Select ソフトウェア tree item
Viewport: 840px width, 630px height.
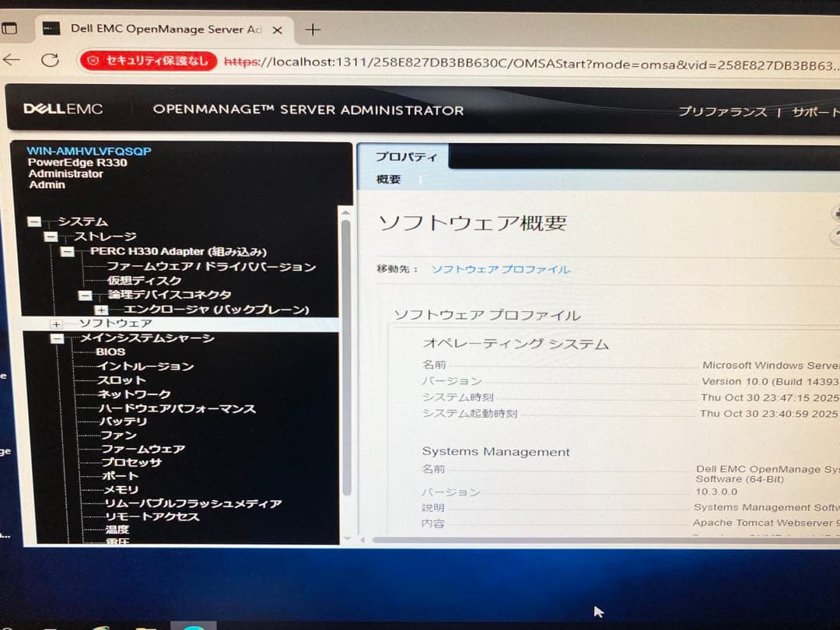[x=116, y=324]
